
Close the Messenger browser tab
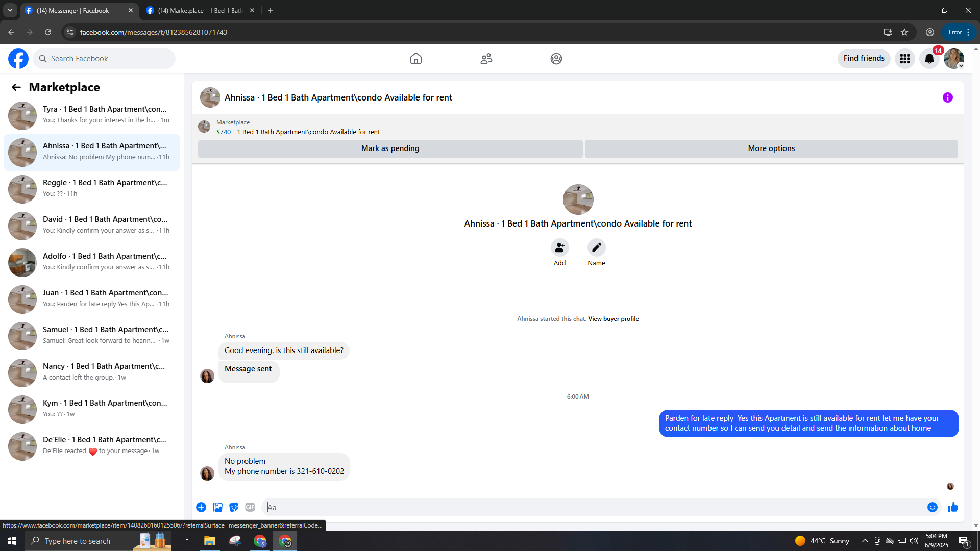131,11
